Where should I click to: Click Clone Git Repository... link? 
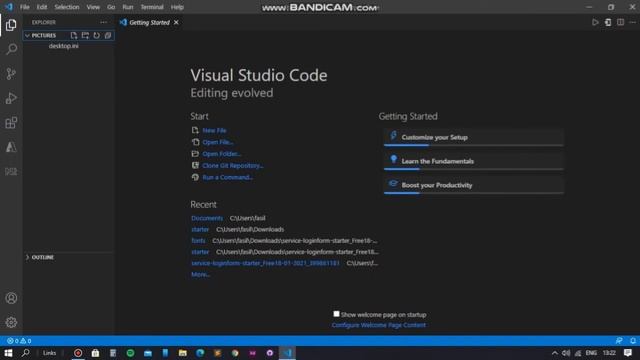tap(233, 166)
